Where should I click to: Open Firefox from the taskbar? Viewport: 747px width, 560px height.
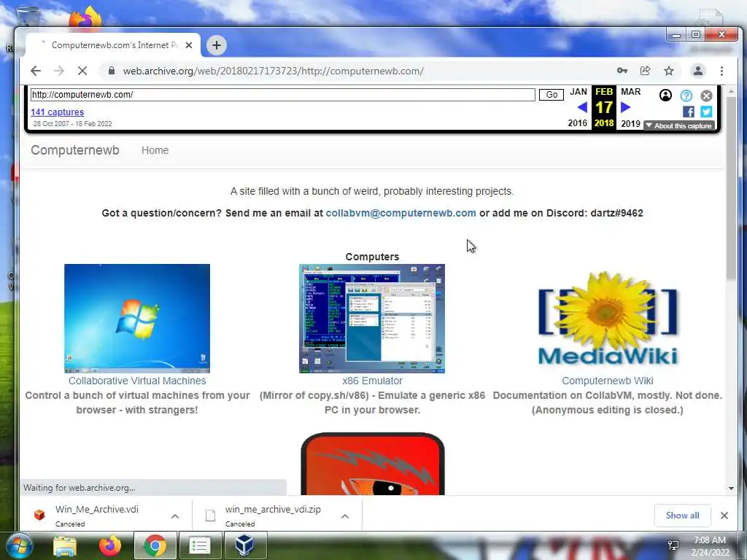pyautogui.click(x=110, y=545)
